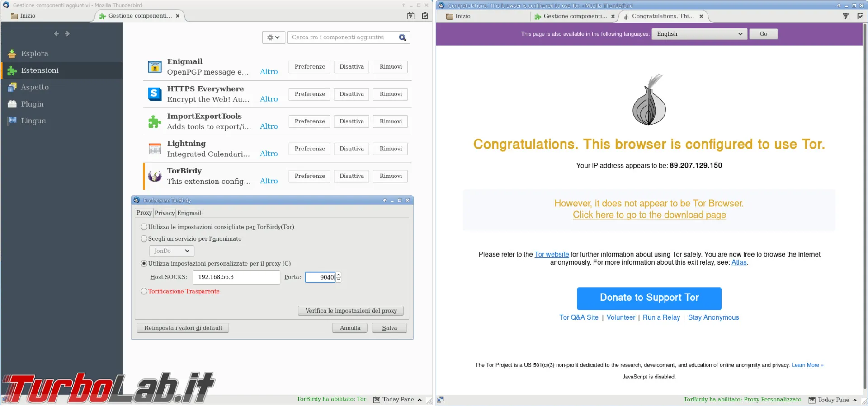
Task: Open the tasks icon in left window toolbar
Action: [x=425, y=16]
